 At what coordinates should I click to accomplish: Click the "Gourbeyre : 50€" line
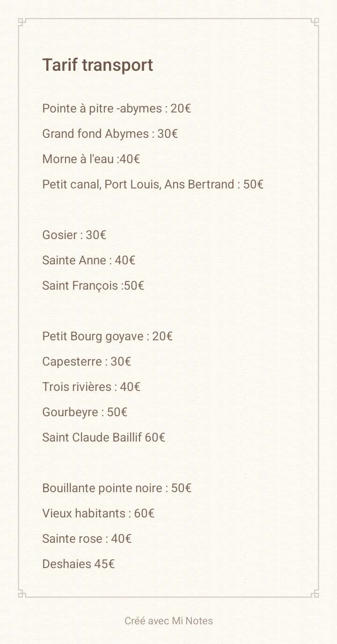[x=85, y=412]
